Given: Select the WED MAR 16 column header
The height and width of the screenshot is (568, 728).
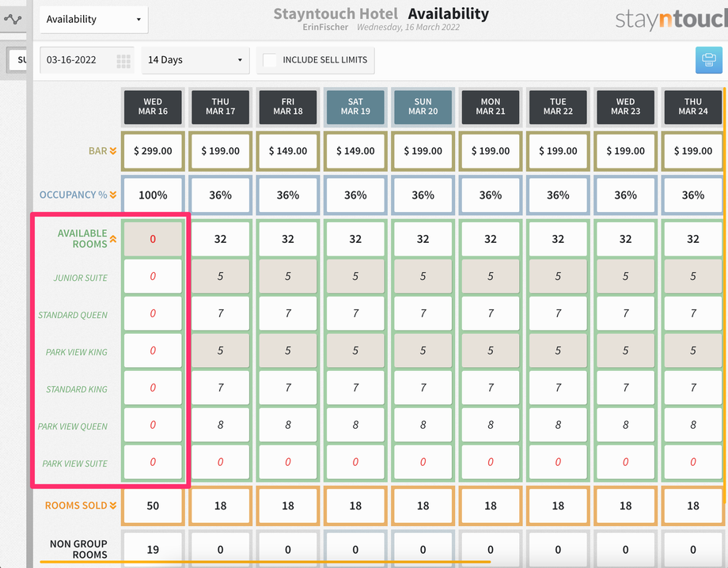Looking at the screenshot, I should click(153, 107).
